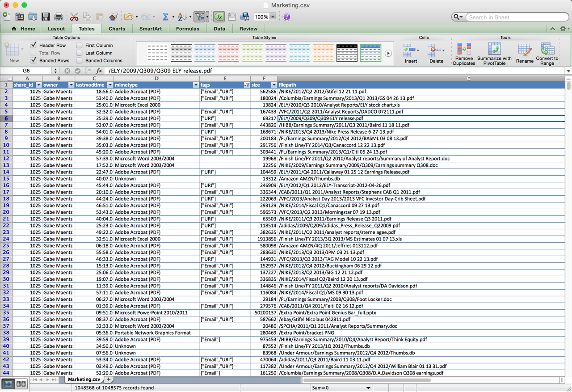572x392 pixels.
Task: Rename the table using Rename tool
Action: [525, 54]
